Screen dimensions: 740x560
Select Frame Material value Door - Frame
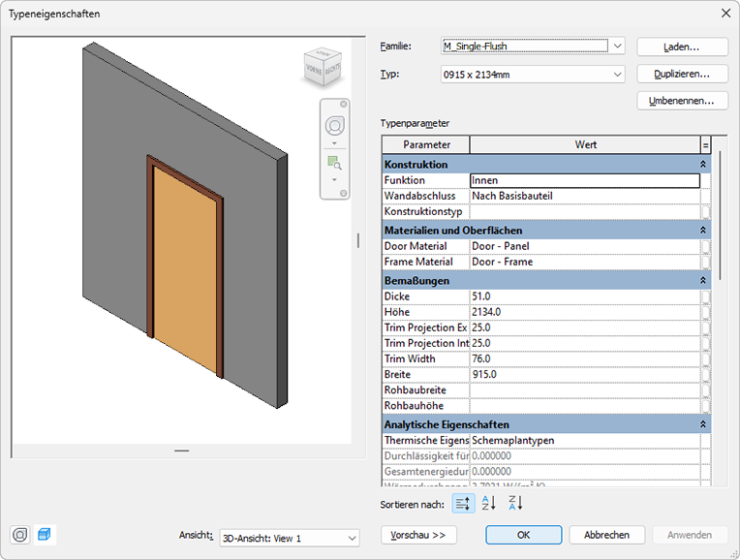(585, 262)
